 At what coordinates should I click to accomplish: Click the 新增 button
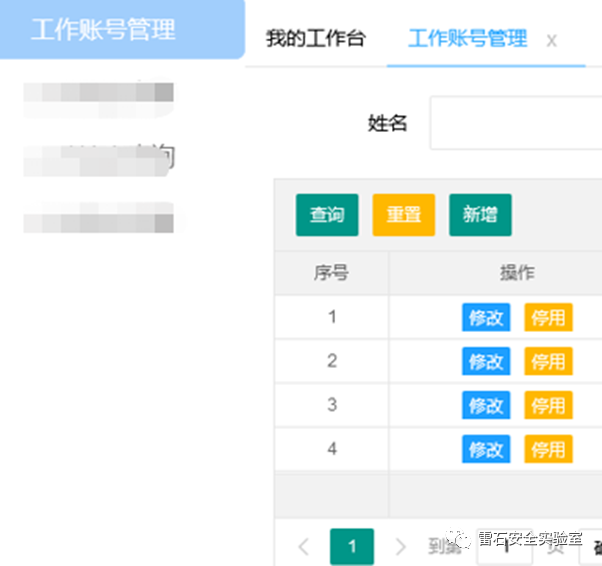[480, 215]
